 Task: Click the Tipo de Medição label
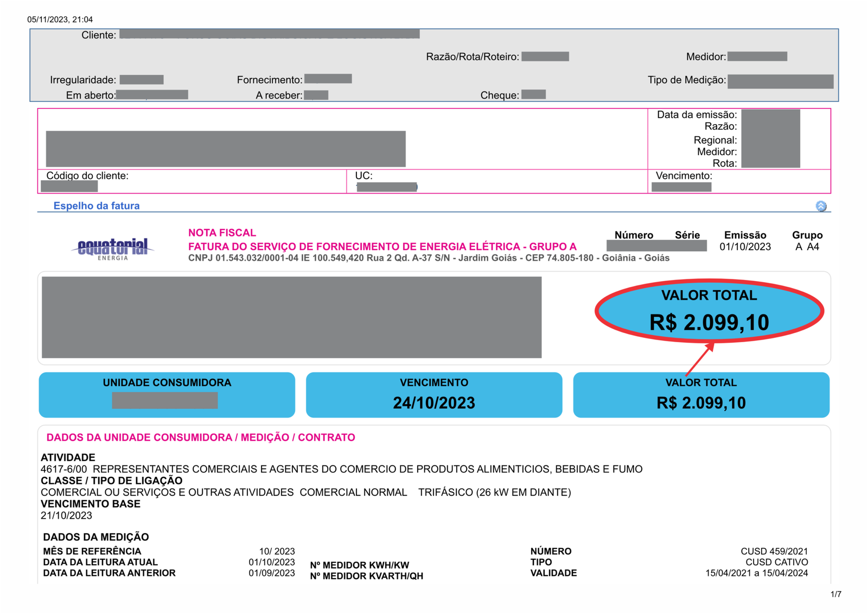tap(687, 80)
